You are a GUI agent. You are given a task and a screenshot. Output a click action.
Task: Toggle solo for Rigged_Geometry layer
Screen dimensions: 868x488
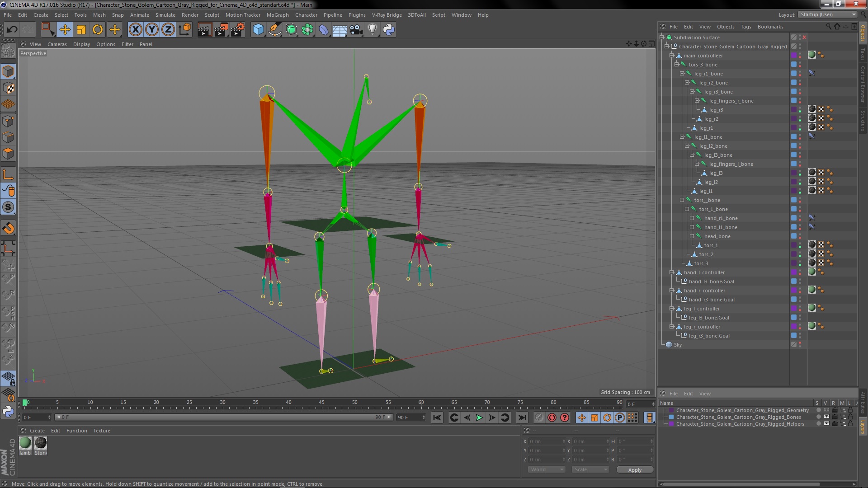(818, 410)
